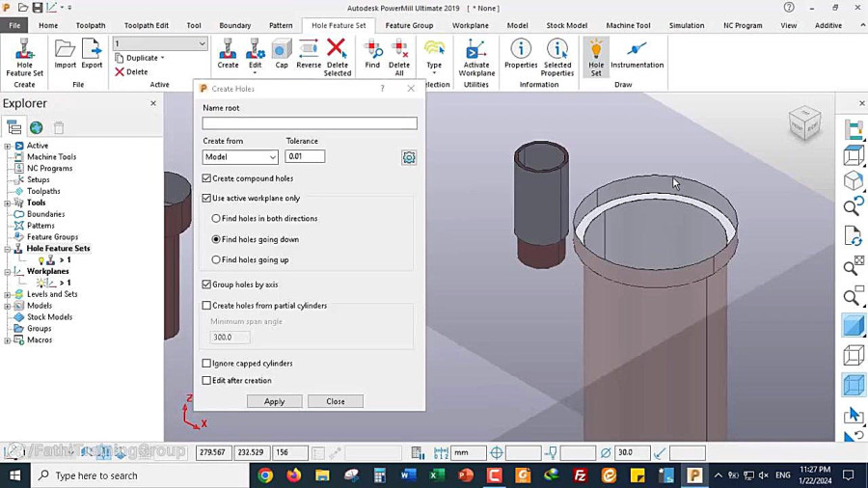Click Delete in the Active group
868x488 pixels.
[x=131, y=72]
